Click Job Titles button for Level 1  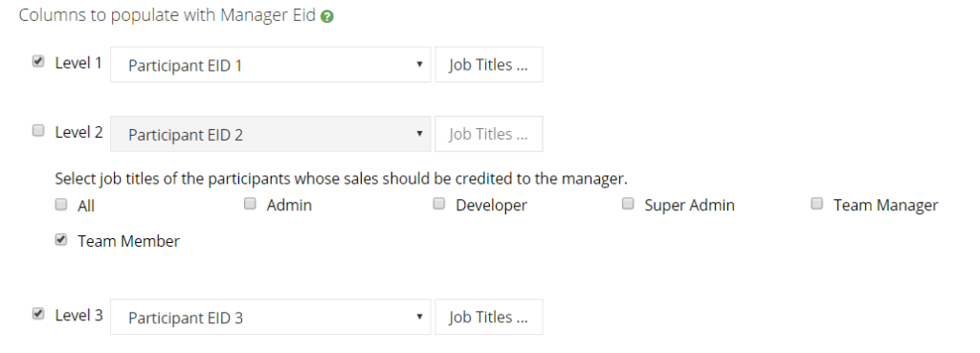click(489, 64)
